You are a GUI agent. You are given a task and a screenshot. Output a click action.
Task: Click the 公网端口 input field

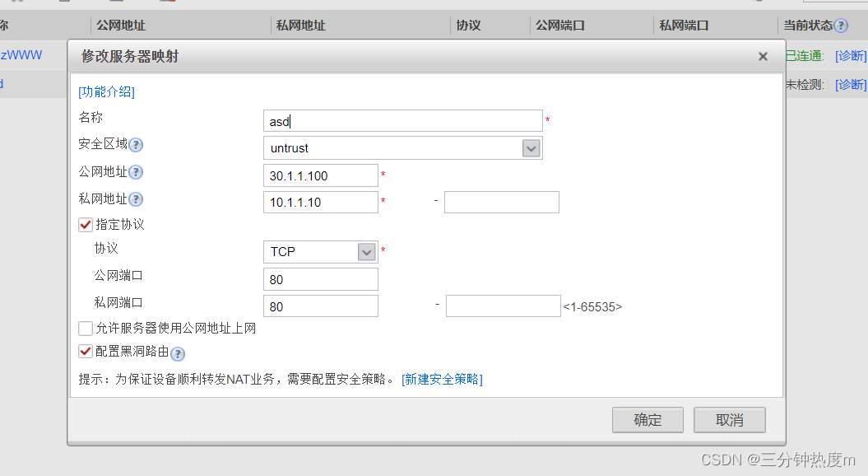click(x=321, y=279)
